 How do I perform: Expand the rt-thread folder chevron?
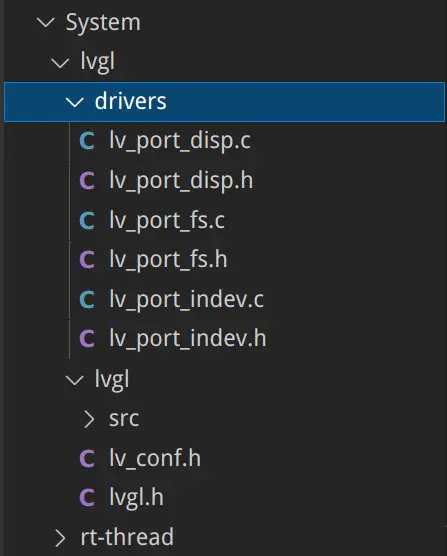[60, 538]
